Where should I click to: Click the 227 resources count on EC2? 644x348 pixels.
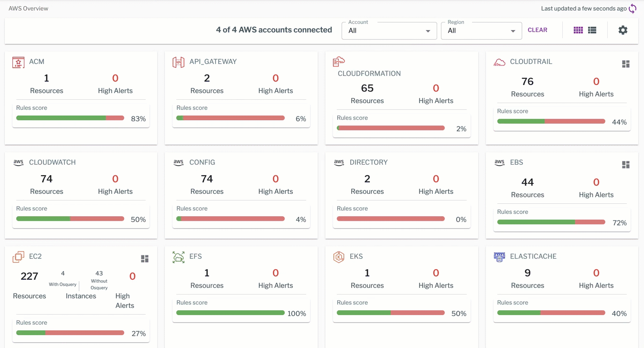[30, 276]
